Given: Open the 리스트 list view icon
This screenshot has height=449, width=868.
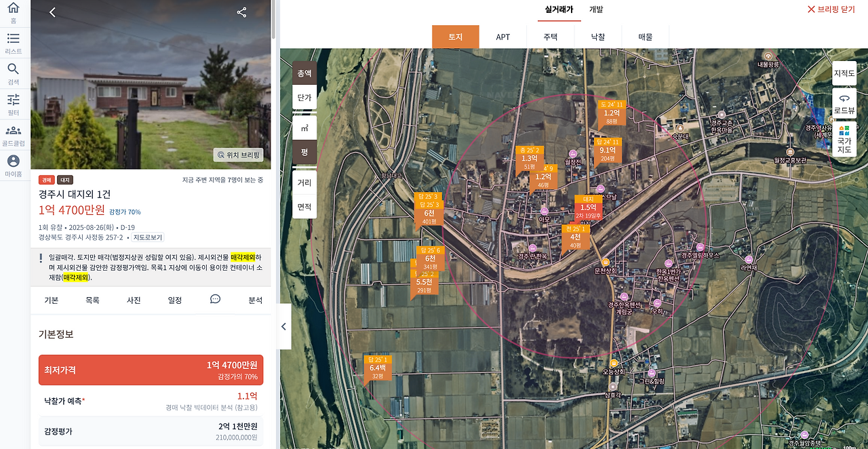Looking at the screenshot, I should [x=13, y=43].
